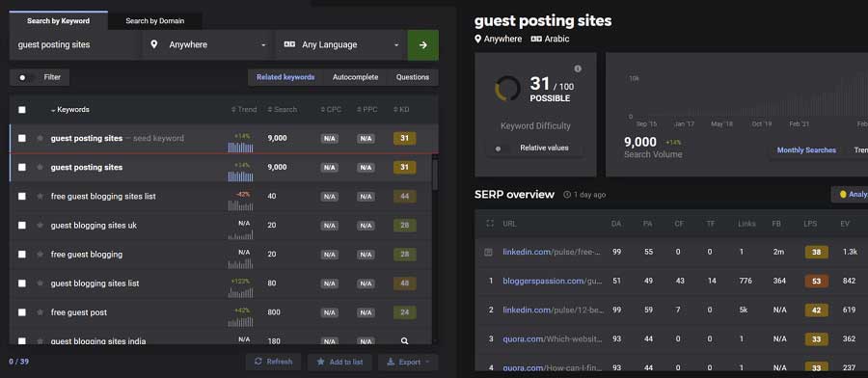
Task: Click the expand icon in SERP table header
Action: click(x=489, y=224)
